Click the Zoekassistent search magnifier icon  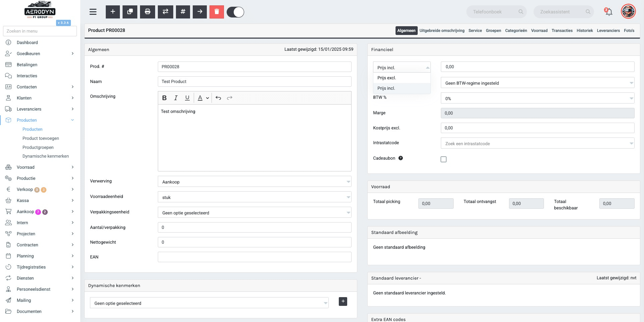pyautogui.click(x=588, y=12)
